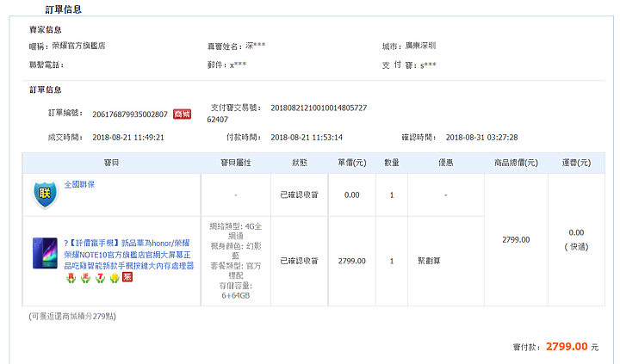Select seller nickname 榮耀官方旗艦店

click(78, 46)
